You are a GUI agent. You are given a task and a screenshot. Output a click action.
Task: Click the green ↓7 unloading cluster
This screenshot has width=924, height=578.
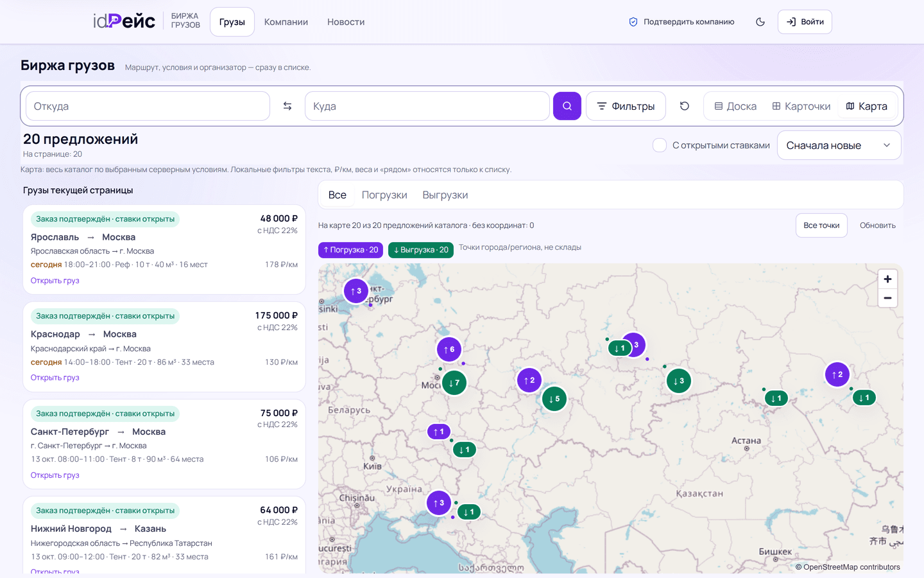tap(454, 383)
